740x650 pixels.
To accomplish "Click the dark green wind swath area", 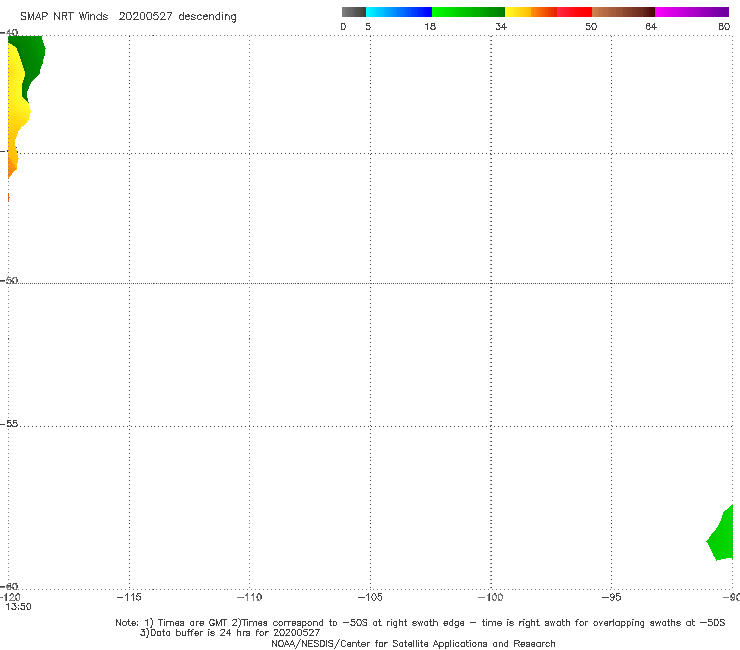I will [x=34, y=57].
